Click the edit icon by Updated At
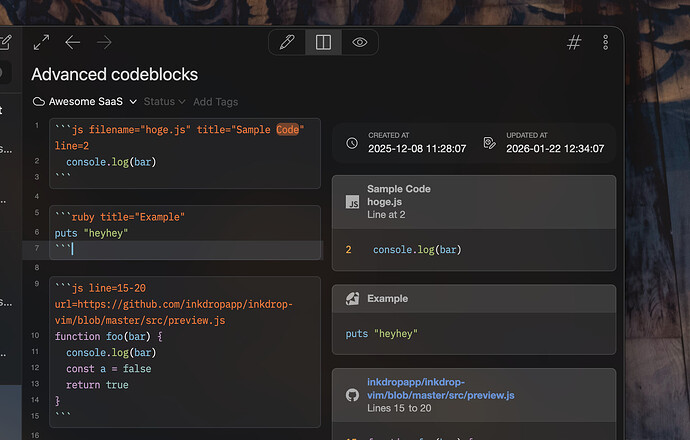 pos(489,143)
